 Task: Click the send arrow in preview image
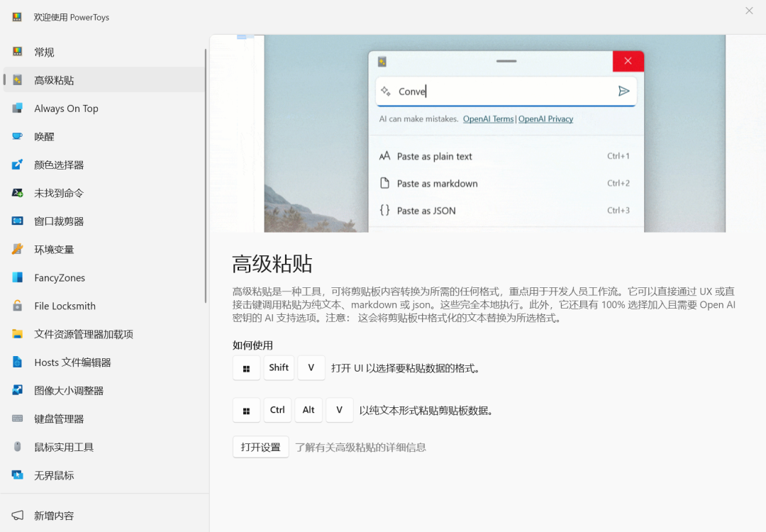click(x=623, y=91)
